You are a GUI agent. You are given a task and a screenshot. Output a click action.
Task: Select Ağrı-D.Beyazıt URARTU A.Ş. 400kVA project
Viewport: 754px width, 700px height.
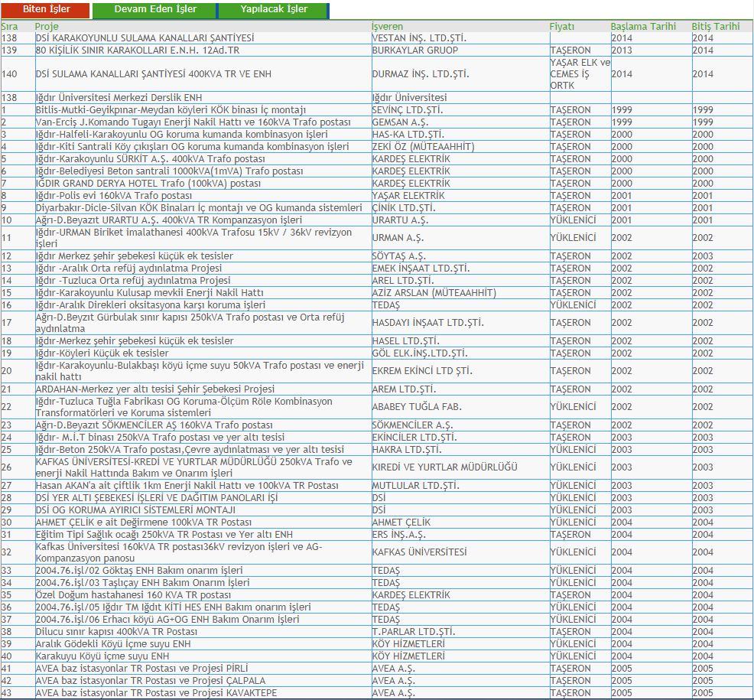203,220
